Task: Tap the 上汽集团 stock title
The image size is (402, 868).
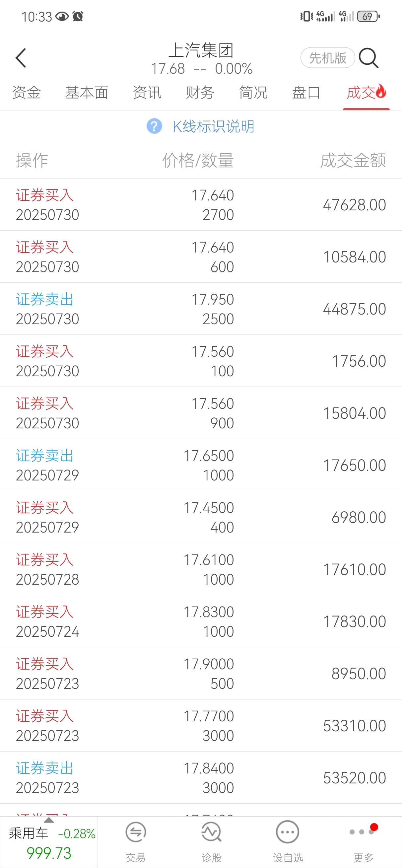Action: pos(201,50)
